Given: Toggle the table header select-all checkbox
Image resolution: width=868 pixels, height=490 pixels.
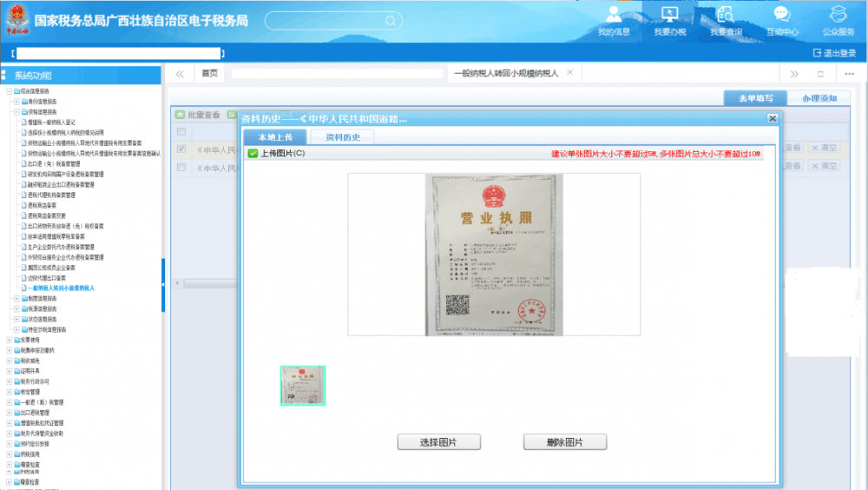Looking at the screenshot, I should click(181, 132).
